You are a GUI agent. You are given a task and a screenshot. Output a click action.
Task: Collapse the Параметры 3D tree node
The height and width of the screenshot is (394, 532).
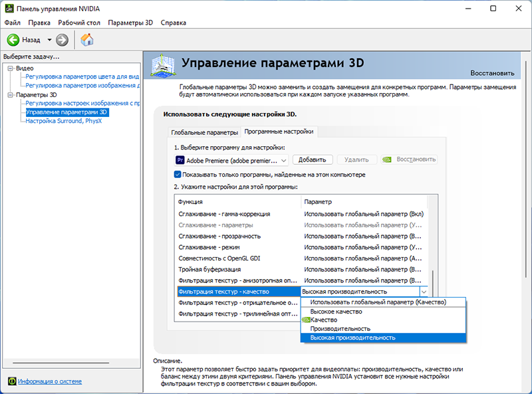10,95
